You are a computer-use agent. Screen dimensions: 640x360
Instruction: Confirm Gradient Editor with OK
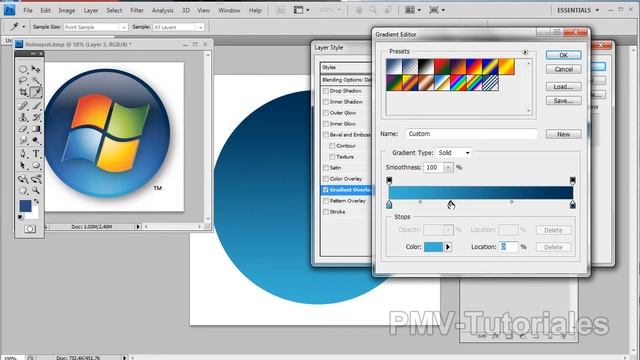tap(563, 55)
